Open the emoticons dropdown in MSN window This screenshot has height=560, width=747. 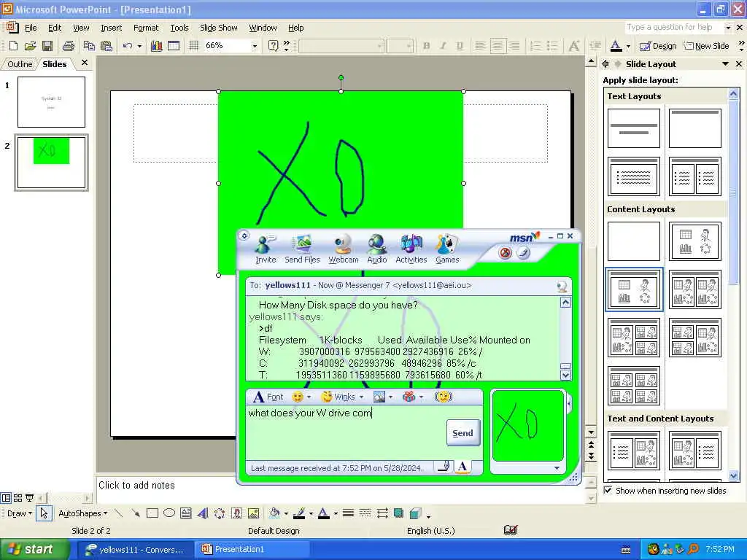click(309, 397)
